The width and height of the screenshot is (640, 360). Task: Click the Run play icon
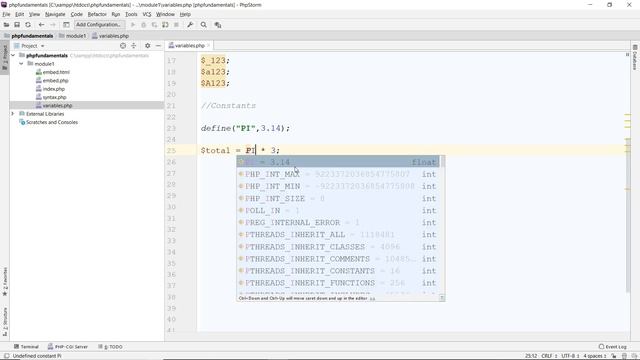133,25
